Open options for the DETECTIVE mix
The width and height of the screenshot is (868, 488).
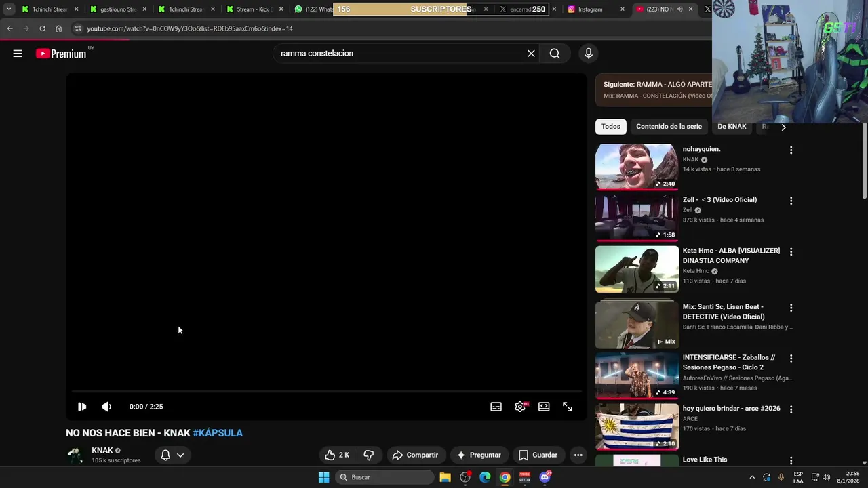point(791,308)
